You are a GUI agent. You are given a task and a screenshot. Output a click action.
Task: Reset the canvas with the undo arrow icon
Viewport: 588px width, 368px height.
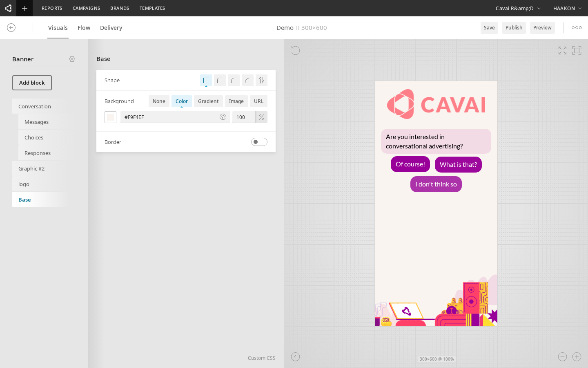click(295, 50)
